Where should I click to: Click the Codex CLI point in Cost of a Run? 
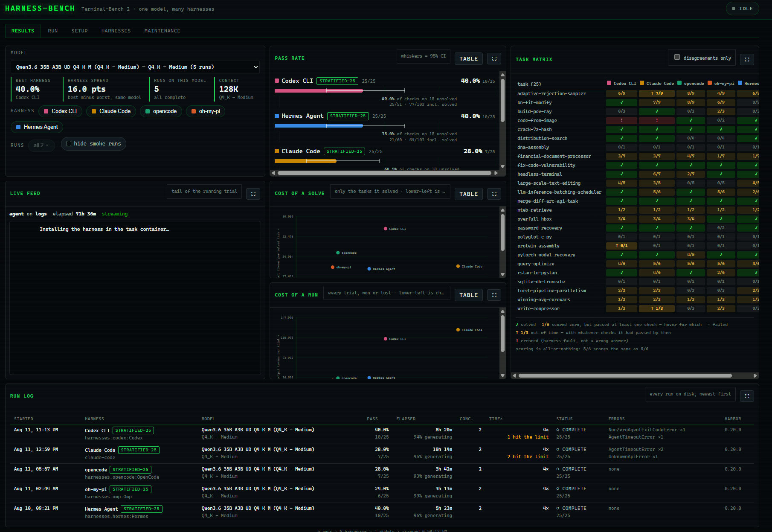[x=386, y=339]
